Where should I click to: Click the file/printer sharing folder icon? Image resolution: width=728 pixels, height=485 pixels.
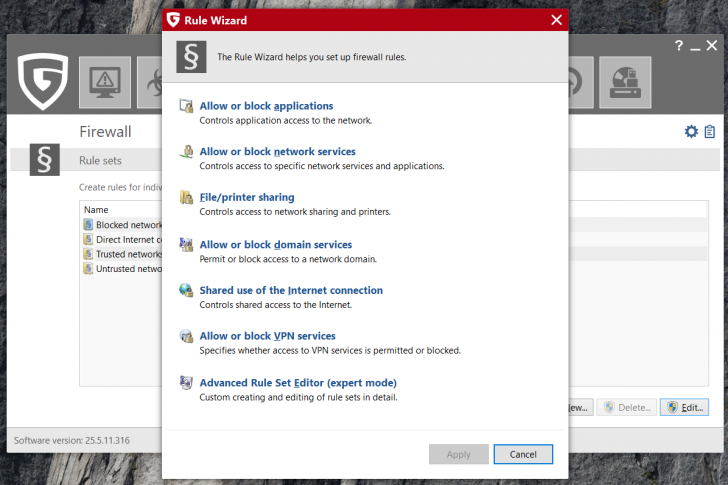tap(186, 197)
